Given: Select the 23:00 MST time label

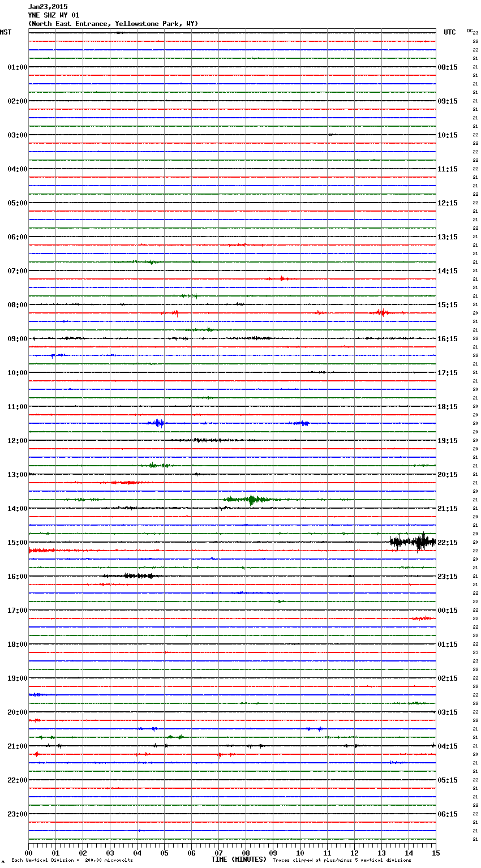Looking at the screenshot, I should 18,814.
